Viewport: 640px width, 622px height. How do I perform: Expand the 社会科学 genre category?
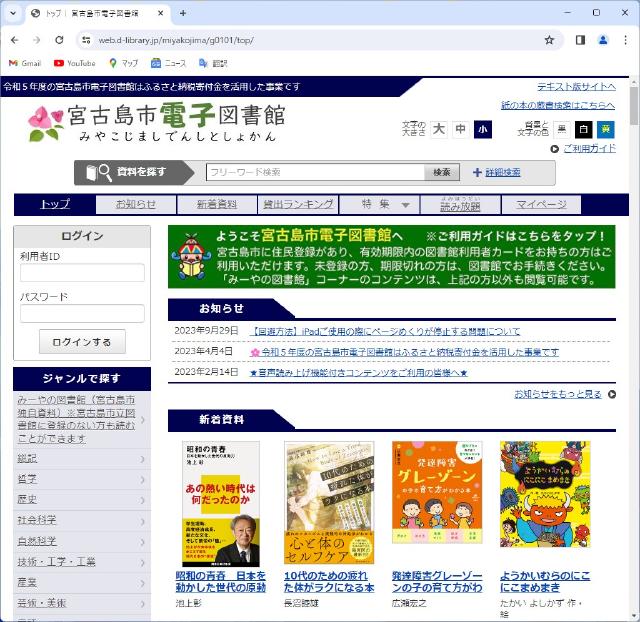82,520
